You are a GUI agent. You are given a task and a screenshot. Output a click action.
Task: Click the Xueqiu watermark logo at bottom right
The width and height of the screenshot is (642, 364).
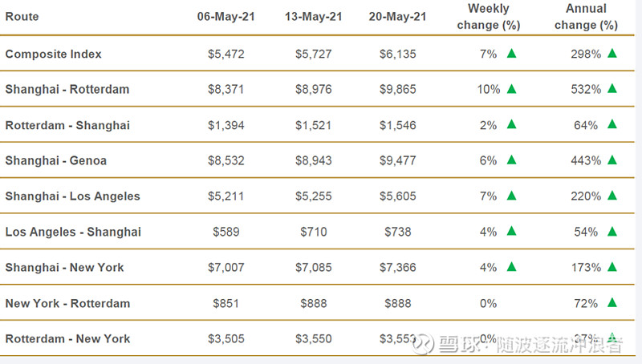point(425,346)
